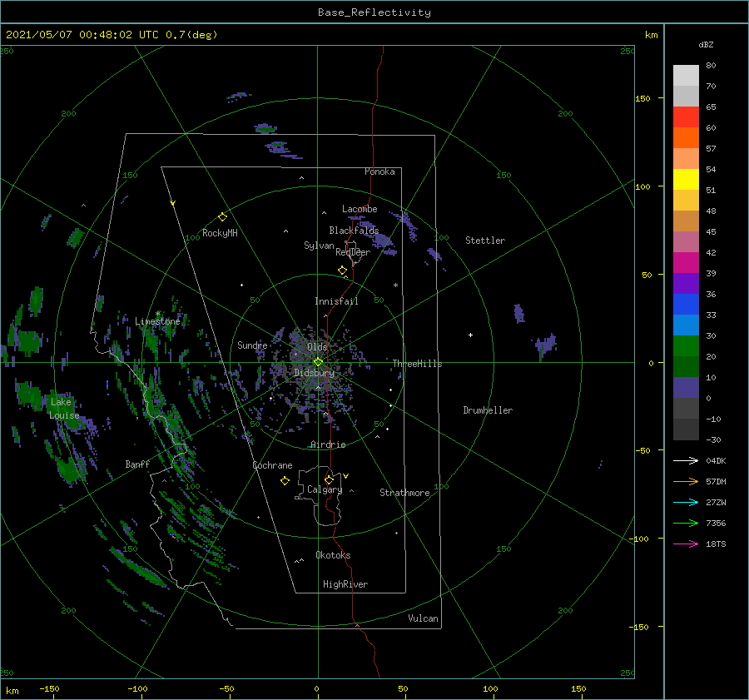The width and height of the screenshot is (749, 700).
Task: Click the Vulcan town label
Action: [x=424, y=618]
